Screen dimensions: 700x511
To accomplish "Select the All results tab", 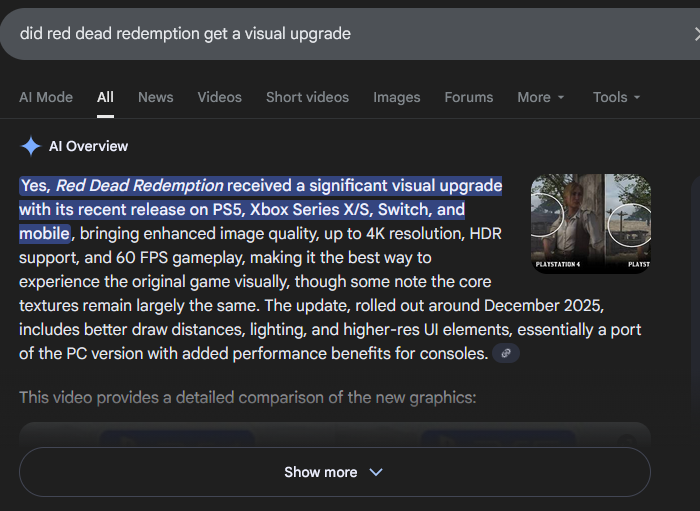I will pos(105,97).
